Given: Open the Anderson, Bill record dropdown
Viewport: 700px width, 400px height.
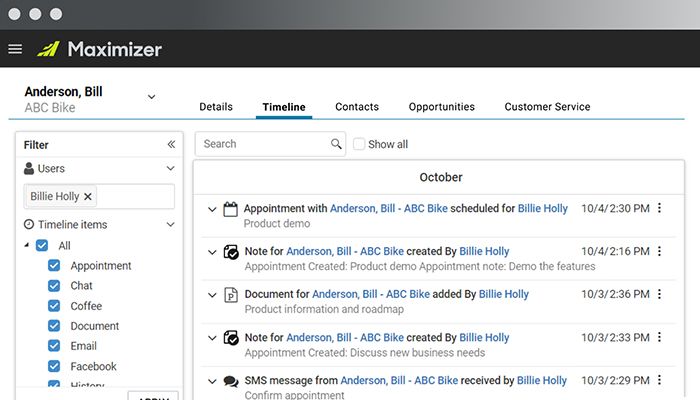Looking at the screenshot, I should click(152, 96).
